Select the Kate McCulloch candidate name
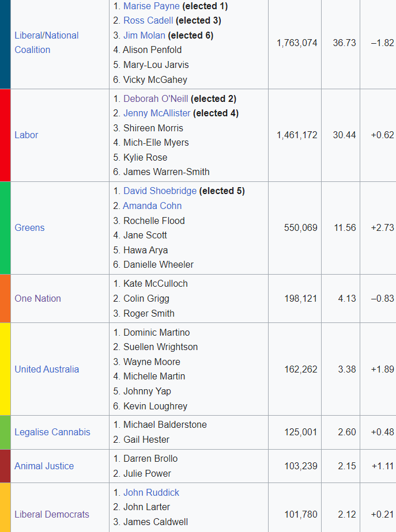Viewport: 396px width, 532px height. pos(156,284)
